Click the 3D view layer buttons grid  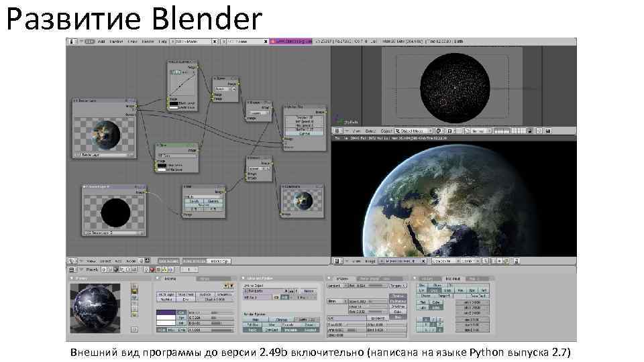point(510,131)
